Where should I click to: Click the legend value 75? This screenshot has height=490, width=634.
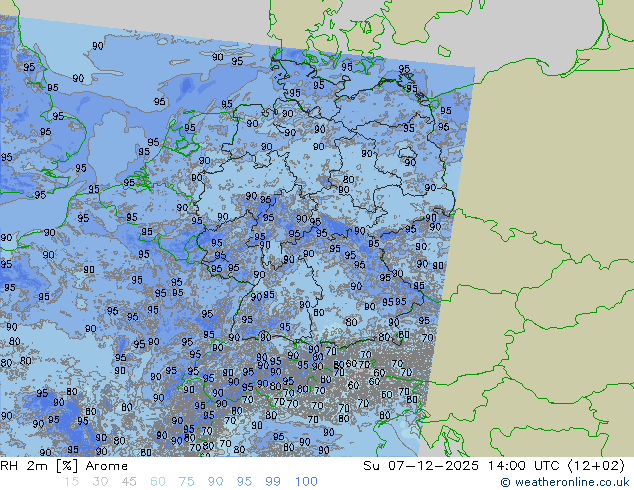186,482
